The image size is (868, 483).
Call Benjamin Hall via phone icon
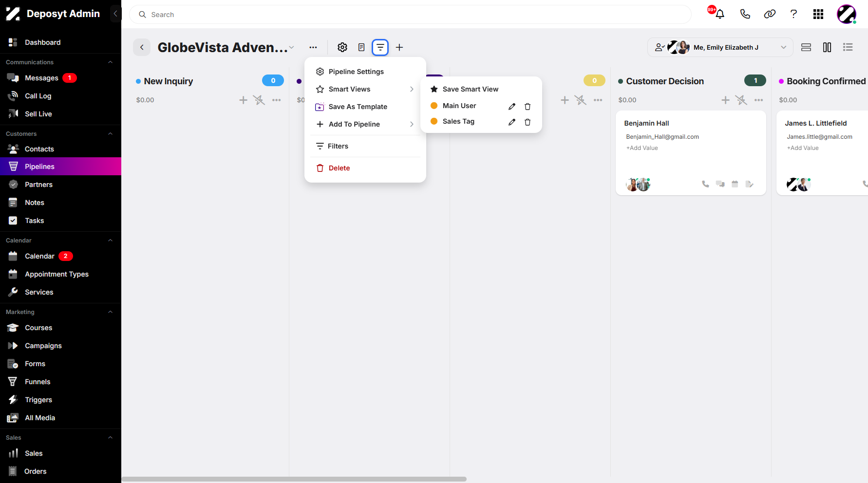[x=705, y=184]
